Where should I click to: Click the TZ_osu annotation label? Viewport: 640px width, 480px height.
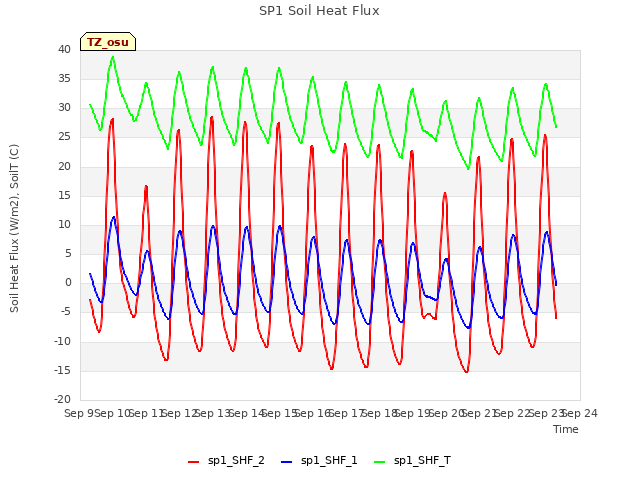tap(108, 42)
